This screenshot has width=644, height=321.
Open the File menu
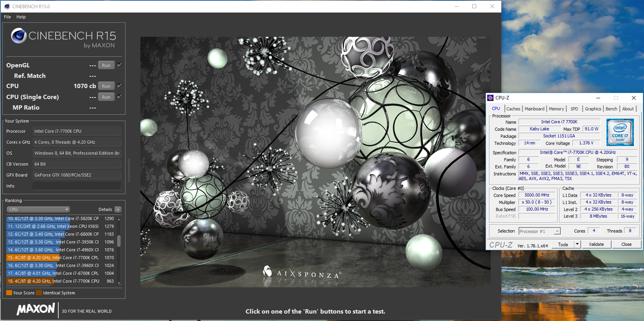click(x=7, y=17)
